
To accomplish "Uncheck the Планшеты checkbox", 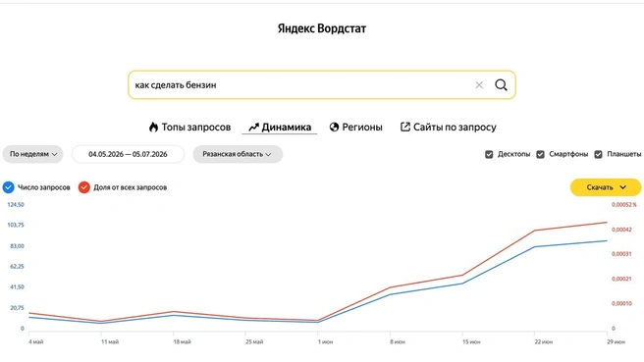I will pyautogui.click(x=599, y=154).
